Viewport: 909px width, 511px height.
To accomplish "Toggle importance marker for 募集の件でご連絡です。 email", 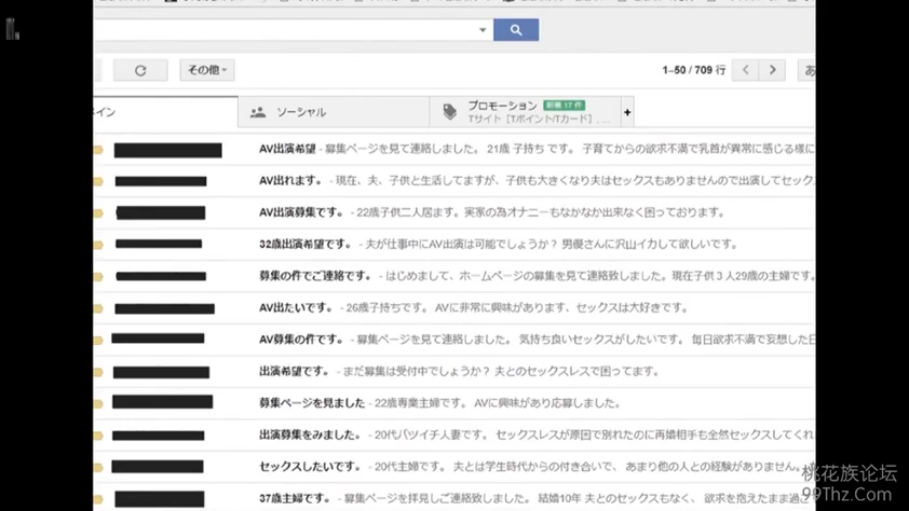I will [x=97, y=276].
